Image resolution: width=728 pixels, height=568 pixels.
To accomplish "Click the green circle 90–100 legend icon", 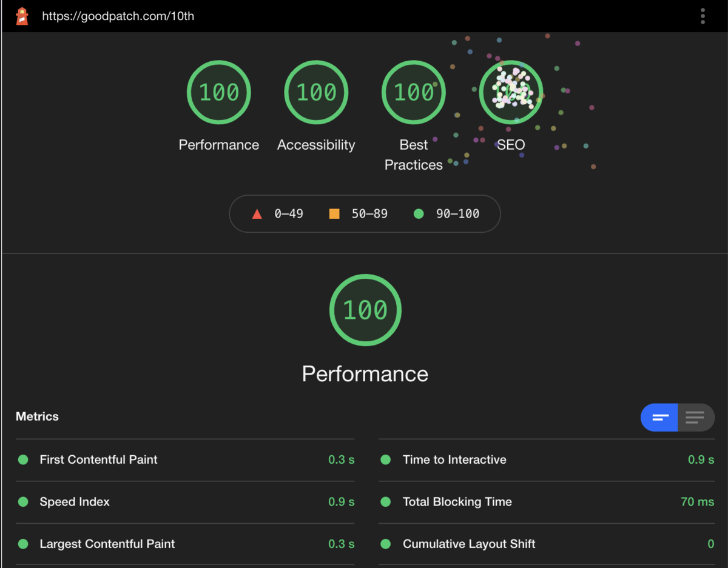I will point(418,213).
